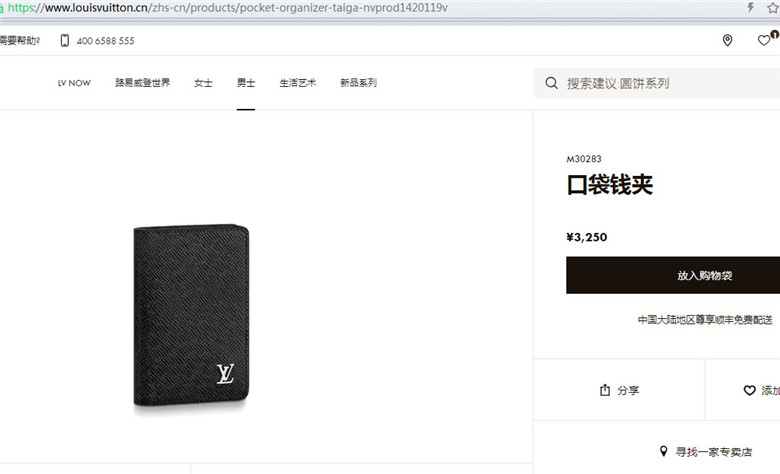Select the 女士 navigation tab
The height and width of the screenshot is (474, 780).
(203, 83)
